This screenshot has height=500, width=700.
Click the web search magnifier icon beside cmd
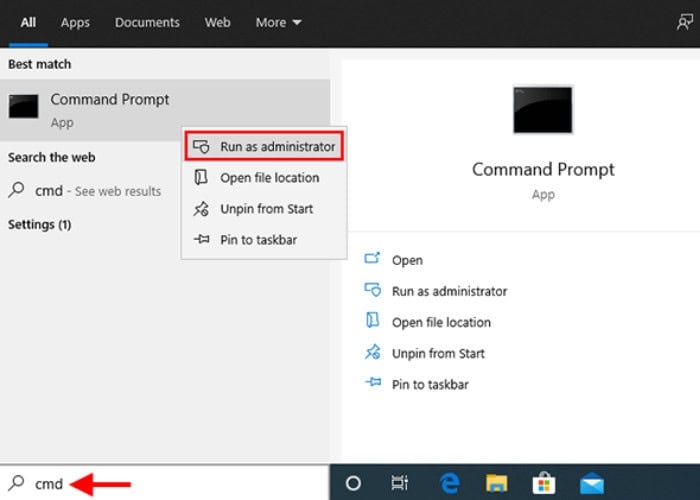coord(16,190)
